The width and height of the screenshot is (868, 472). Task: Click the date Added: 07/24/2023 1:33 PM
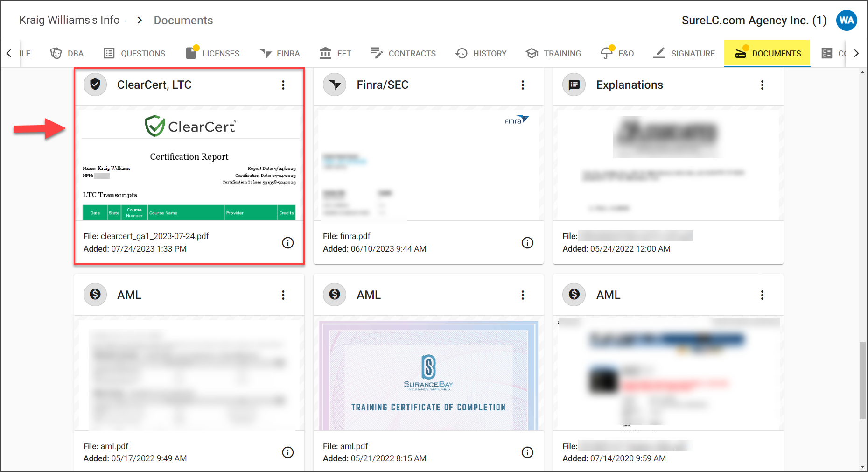pos(135,249)
